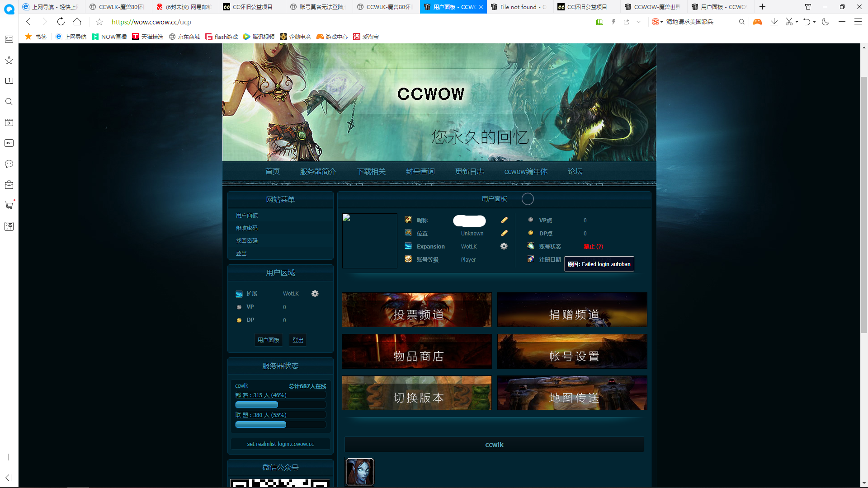The width and height of the screenshot is (868, 488).
Task: Open the 物品商店 banner
Action: (416, 352)
